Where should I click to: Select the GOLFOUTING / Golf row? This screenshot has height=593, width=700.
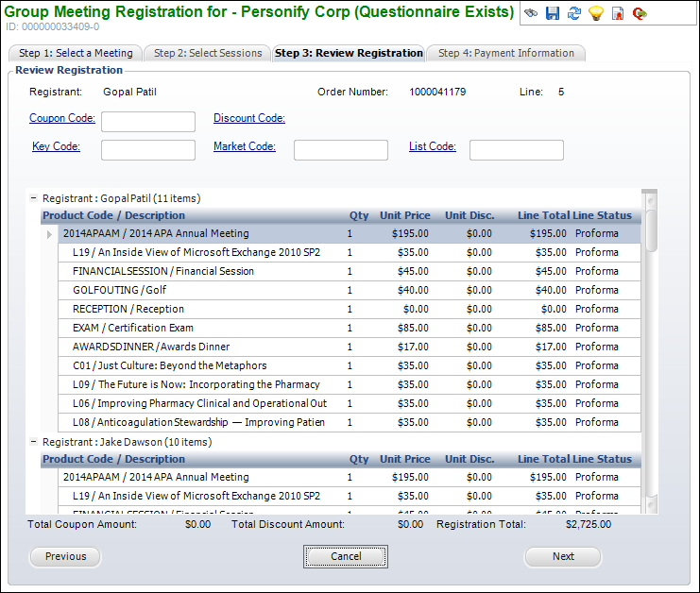[350, 290]
